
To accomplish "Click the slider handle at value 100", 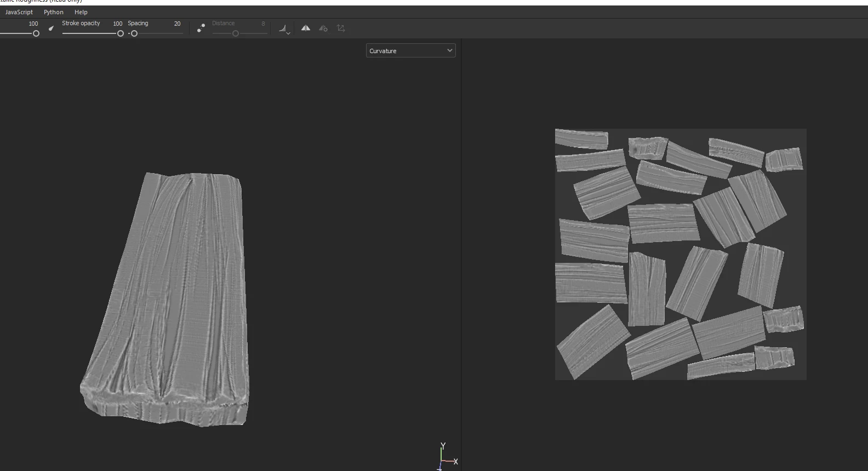I will pyautogui.click(x=36, y=33).
